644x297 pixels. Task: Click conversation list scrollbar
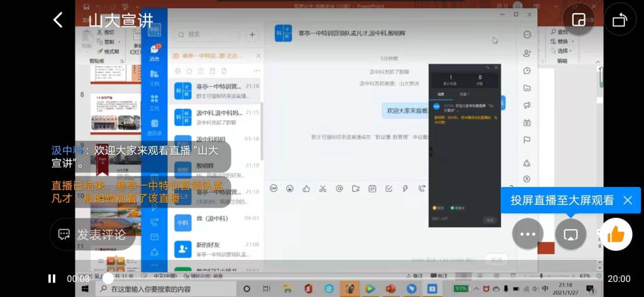[x=262, y=132]
